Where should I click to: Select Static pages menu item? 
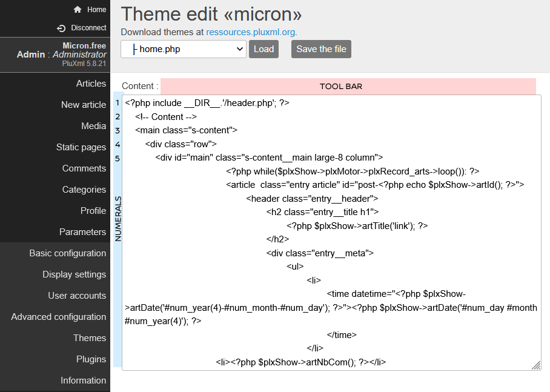81,147
